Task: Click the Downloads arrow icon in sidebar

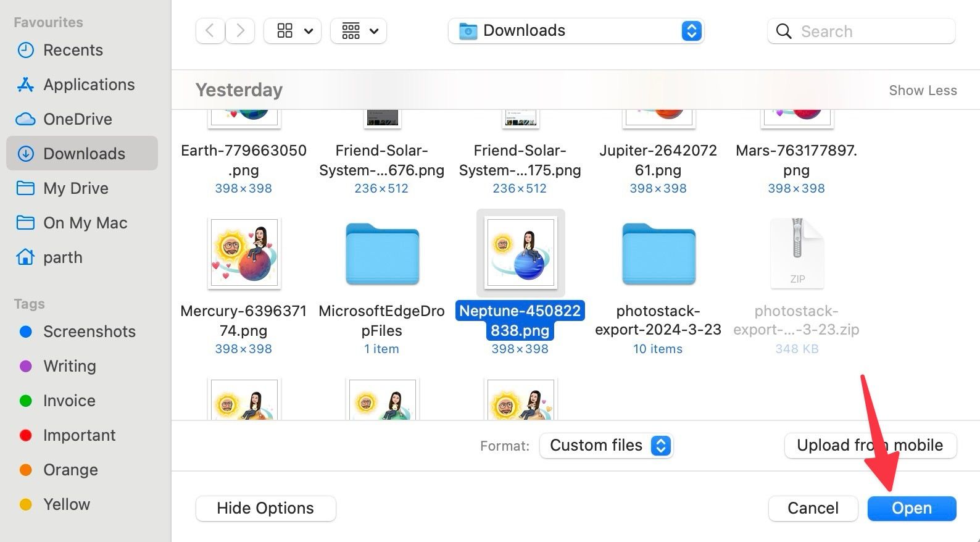Action: tap(25, 154)
